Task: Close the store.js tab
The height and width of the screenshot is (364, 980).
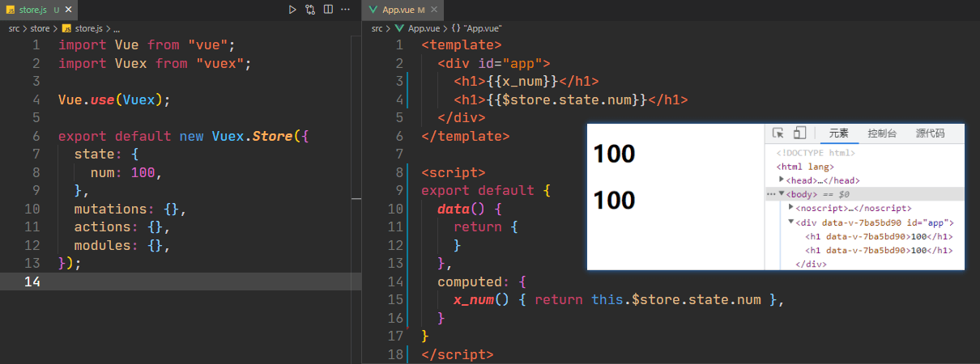Action: [70, 10]
